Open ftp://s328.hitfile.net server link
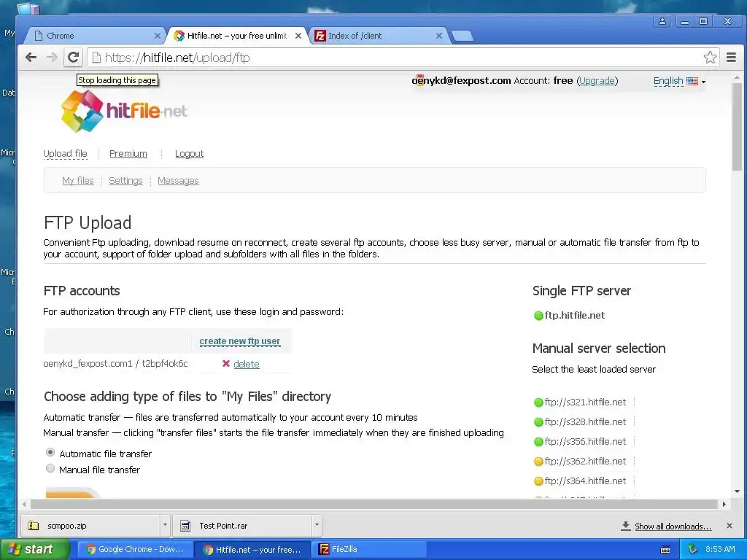Screen dimensions: 747x560 [x=585, y=422]
